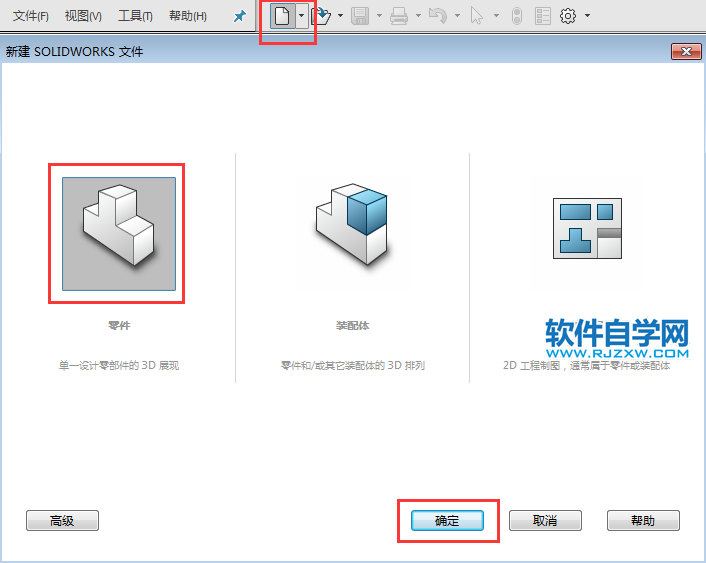Expand the Print dropdown arrow
Viewport: 706px width, 563px height.
pos(418,16)
